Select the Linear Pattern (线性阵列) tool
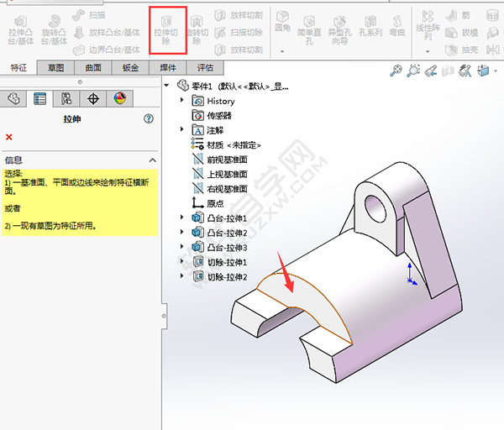The width and height of the screenshot is (504, 430). pyautogui.click(x=428, y=26)
